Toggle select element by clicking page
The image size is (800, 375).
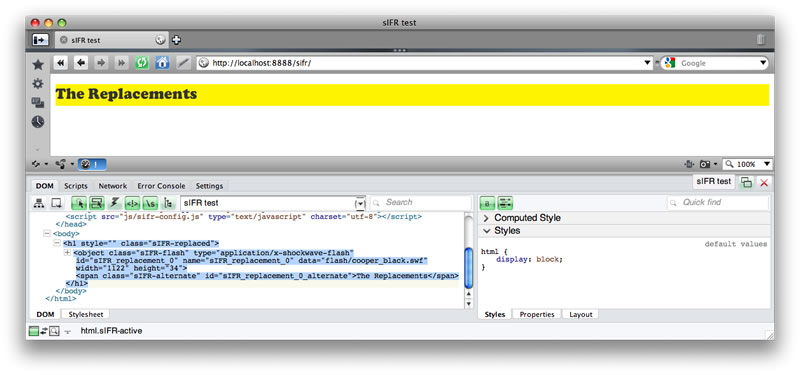tap(79, 203)
